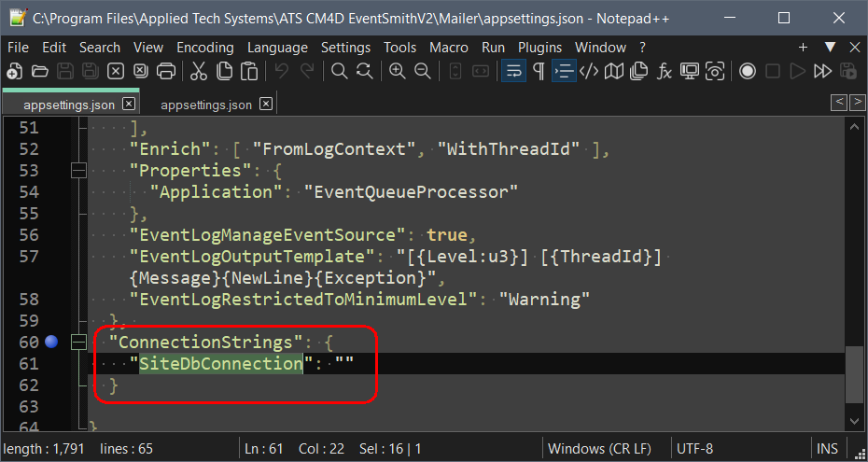Click the vertical scrollbar thumb
The image size is (868, 462).
tap(855, 374)
